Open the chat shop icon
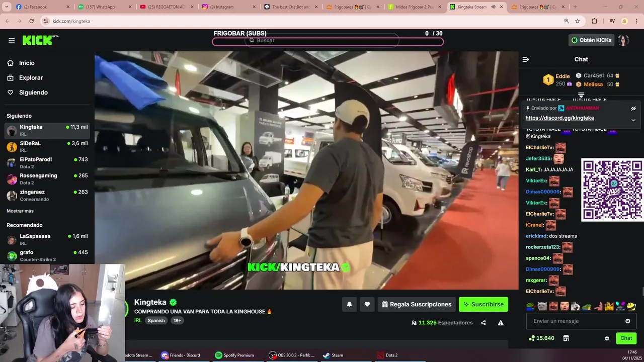Screen dimensions: 644x362 566,338
